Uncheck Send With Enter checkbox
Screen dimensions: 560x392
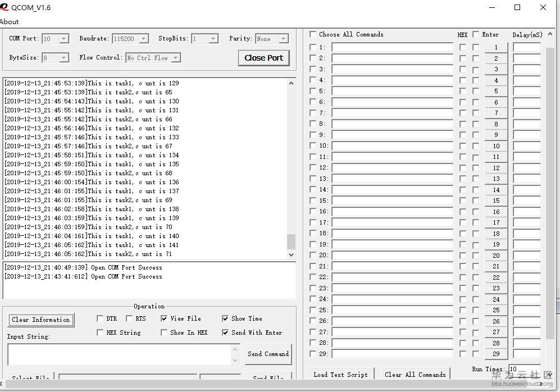pos(225,332)
